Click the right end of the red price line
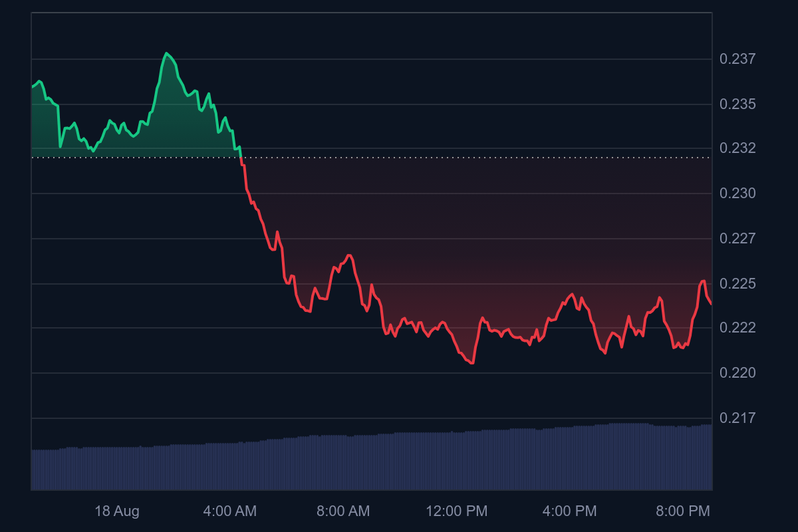Viewport: 798px width, 532px height. [x=711, y=304]
